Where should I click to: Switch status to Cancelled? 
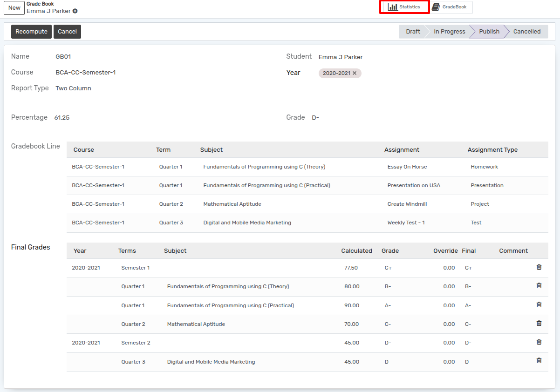click(x=527, y=32)
